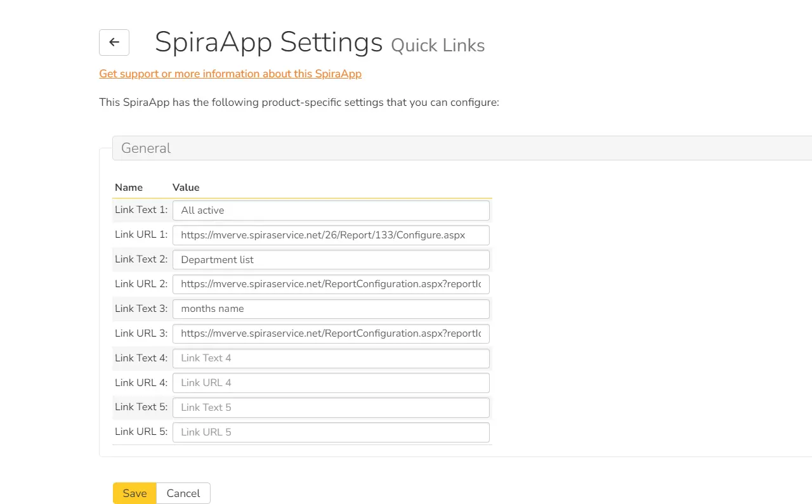
Task: Go back using the arrow button
Action: click(114, 42)
